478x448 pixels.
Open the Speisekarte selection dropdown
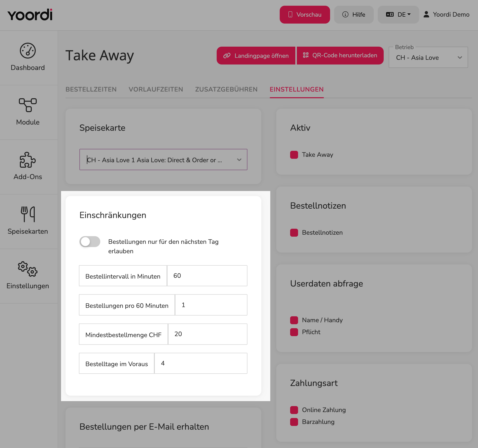click(163, 160)
